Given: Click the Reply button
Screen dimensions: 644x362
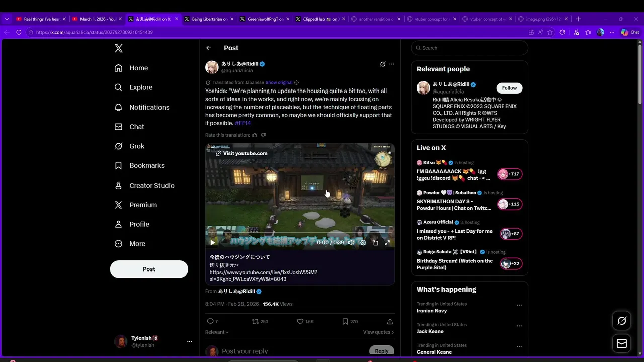Looking at the screenshot, I should 382,351.
